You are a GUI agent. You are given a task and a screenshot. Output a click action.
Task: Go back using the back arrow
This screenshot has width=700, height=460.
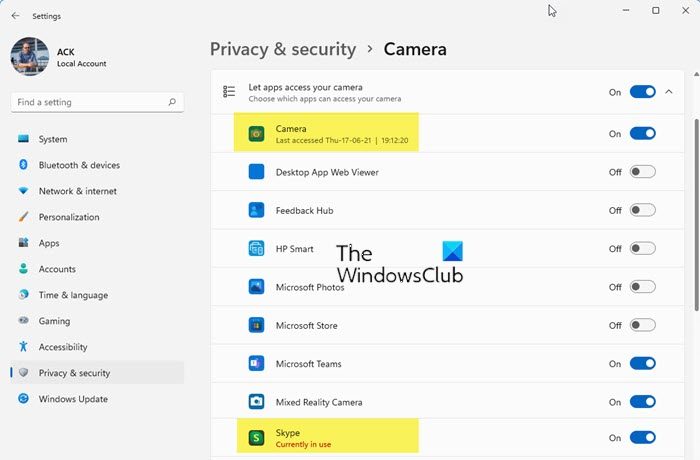pyautogui.click(x=15, y=16)
